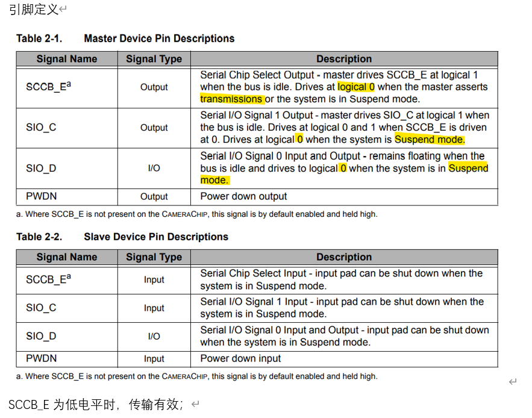Screen dimensions: 532x418
Task: Click "Description" header in Table 2-1
Action: click(x=344, y=58)
